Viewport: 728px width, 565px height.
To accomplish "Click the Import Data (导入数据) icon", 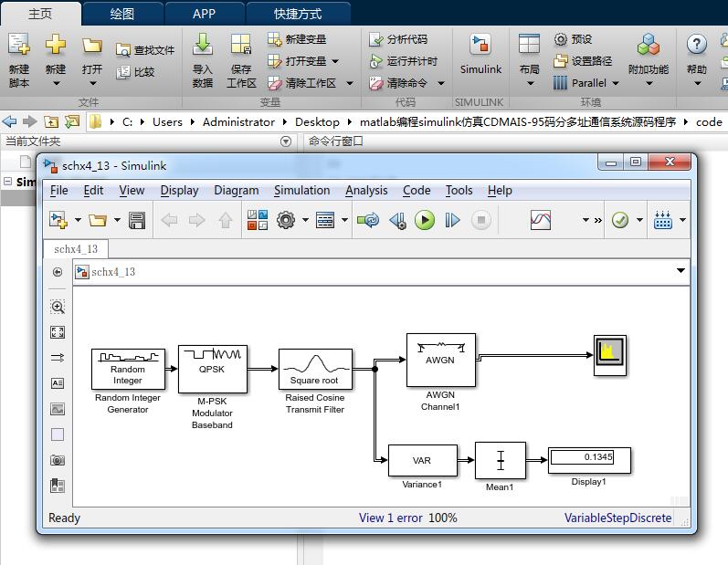I will coord(203,45).
